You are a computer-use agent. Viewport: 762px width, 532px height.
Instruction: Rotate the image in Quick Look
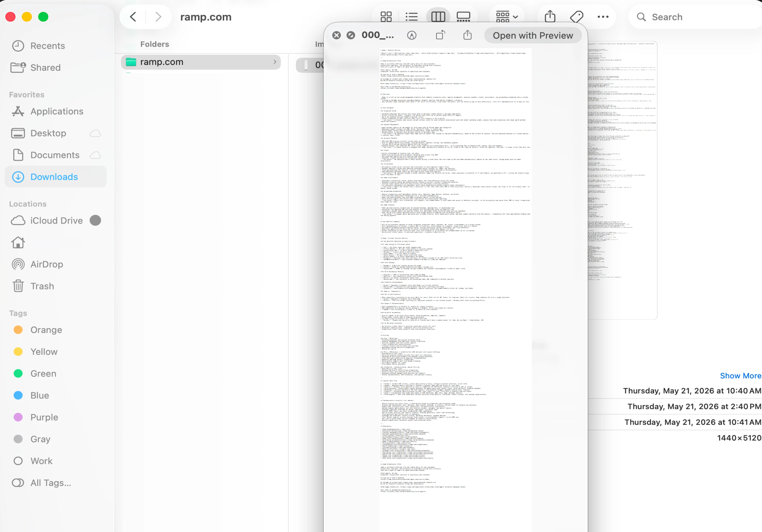pyautogui.click(x=440, y=35)
